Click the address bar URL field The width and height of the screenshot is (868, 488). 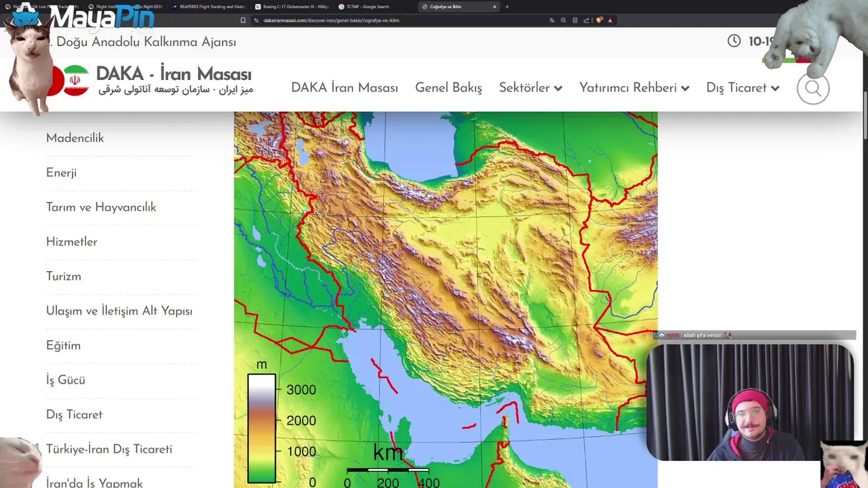point(393,20)
